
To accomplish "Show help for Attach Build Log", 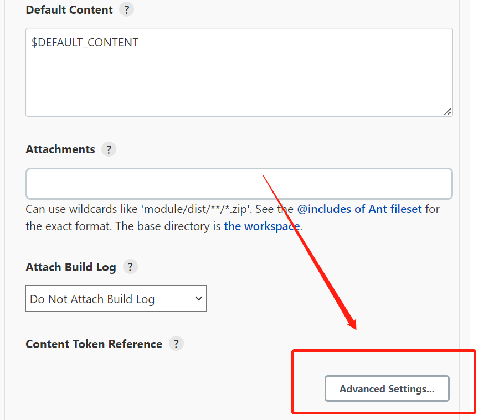I will pos(130,267).
